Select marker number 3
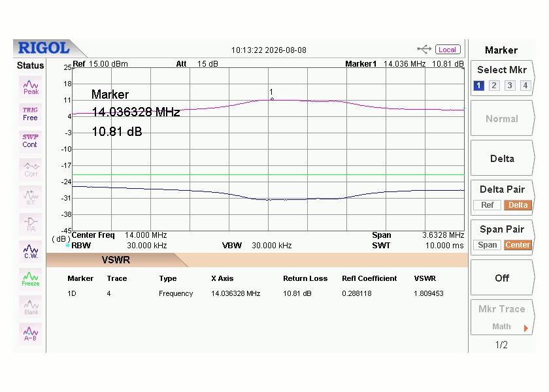 click(510, 86)
